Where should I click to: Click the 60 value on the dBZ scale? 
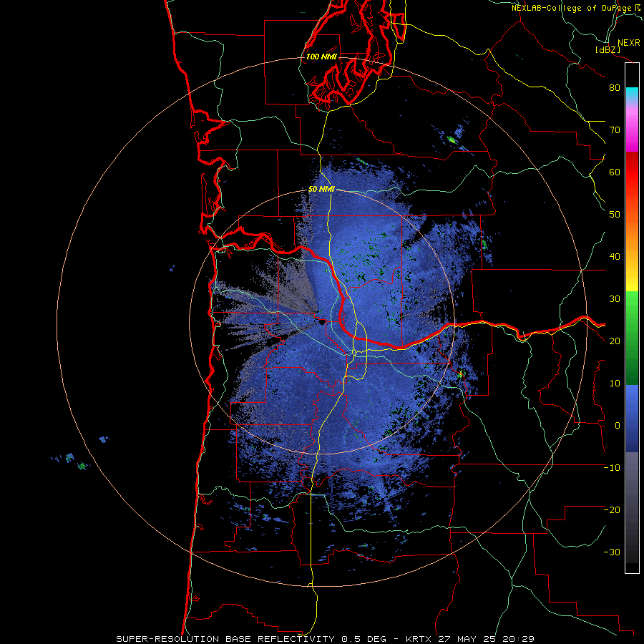coord(615,172)
